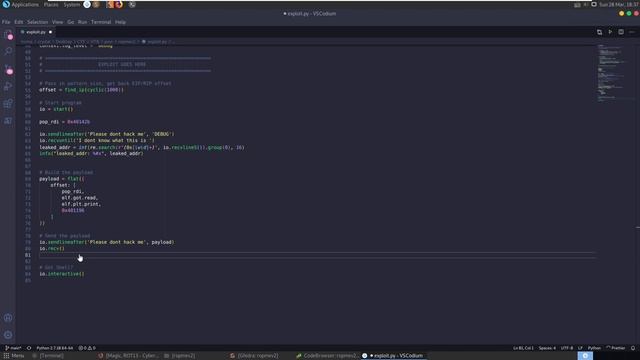Click the home segment of the breadcrumb
The image size is (640, 360).
(27, 42)
